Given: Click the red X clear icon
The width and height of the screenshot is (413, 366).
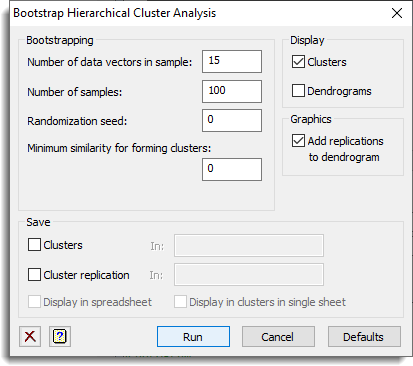Looking at the screenshot, I should point(30,336).
